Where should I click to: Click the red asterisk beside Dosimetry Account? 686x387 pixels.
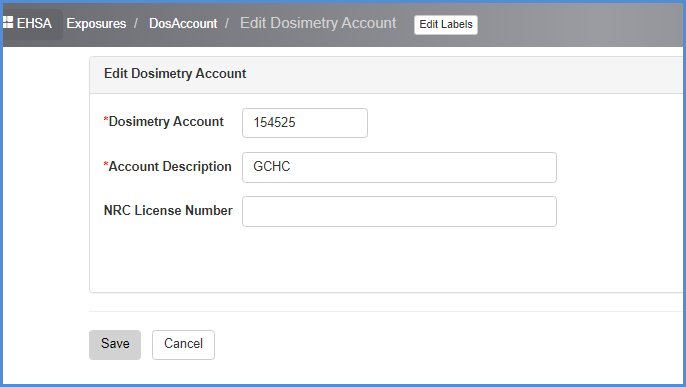coord(105,119)
